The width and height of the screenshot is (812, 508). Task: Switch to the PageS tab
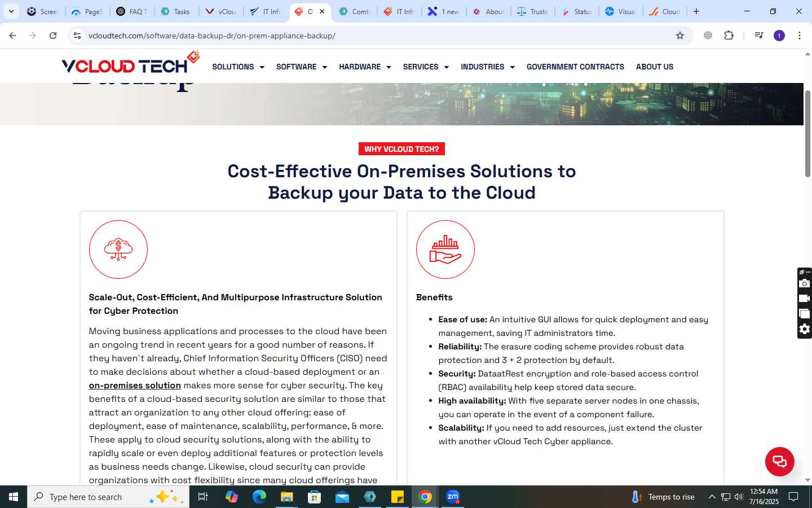pos(87,11)
